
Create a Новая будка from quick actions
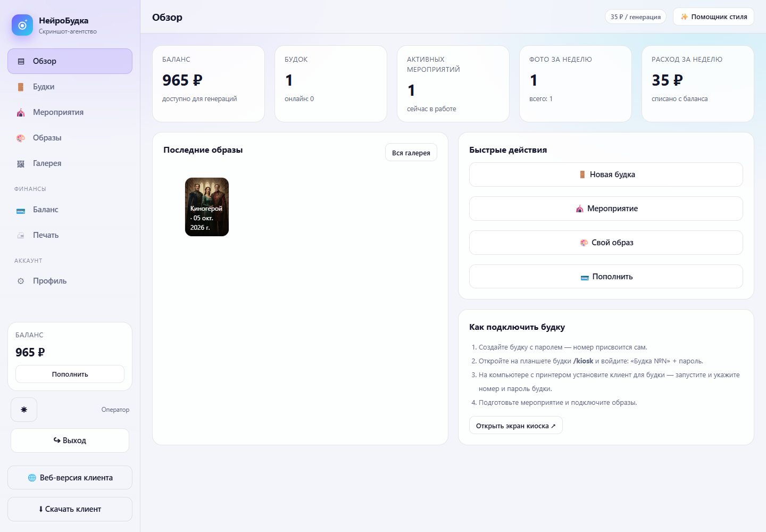606,174
